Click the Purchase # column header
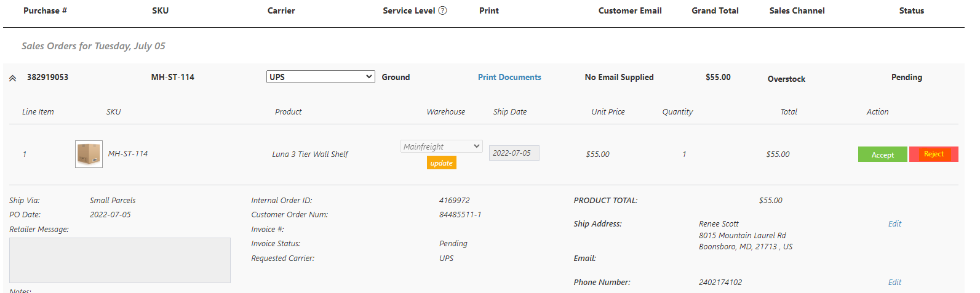980x293 pixels. pyautogui.click(x=45, y=10)
